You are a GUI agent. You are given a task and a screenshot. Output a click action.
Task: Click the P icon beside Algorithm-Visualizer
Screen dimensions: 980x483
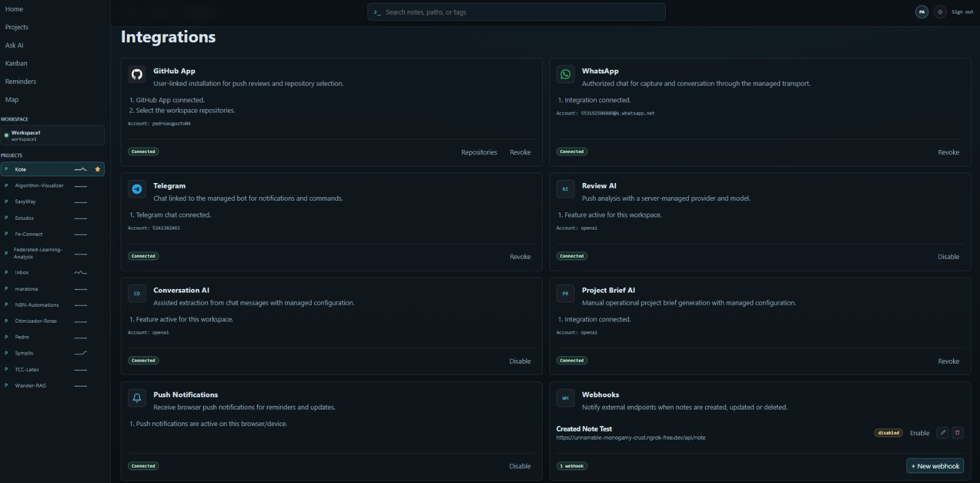(6, 185)
